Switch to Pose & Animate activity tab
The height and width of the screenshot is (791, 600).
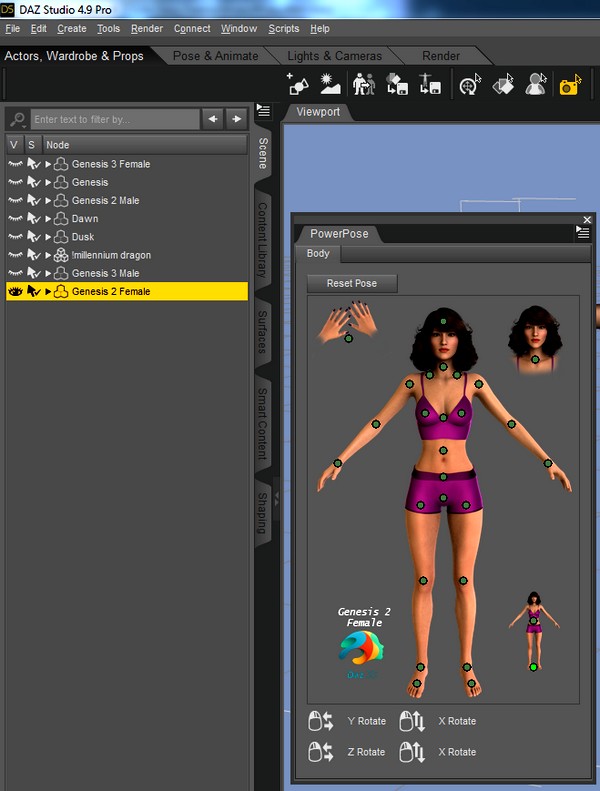tap(215, 56)
